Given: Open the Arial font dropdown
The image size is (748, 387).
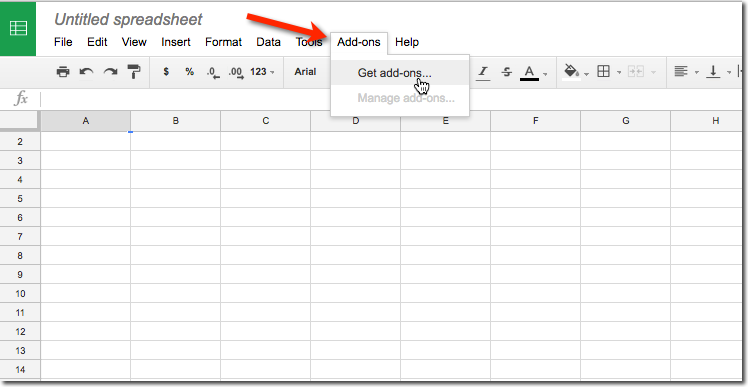Looking at the screenshot, I should point(305,72).
